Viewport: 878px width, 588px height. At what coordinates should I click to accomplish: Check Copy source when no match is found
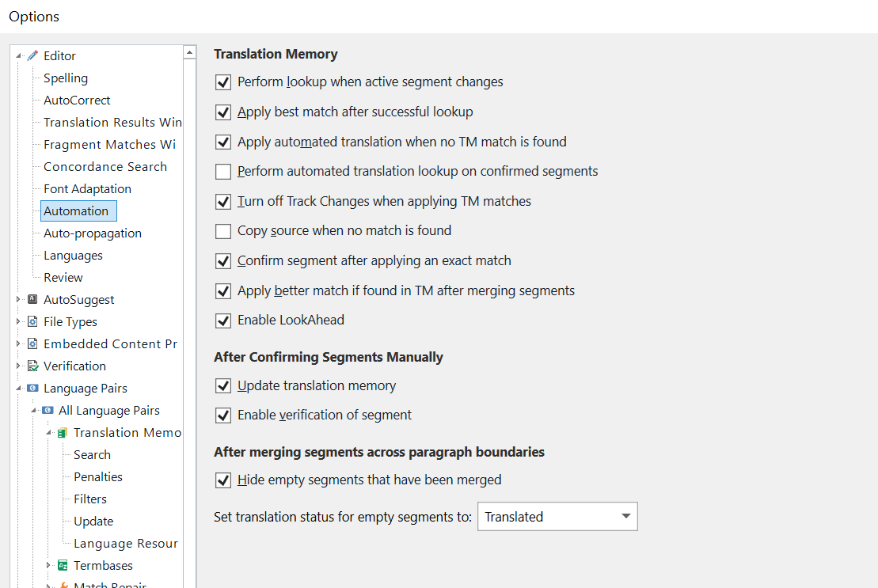[x=222, y=231]
